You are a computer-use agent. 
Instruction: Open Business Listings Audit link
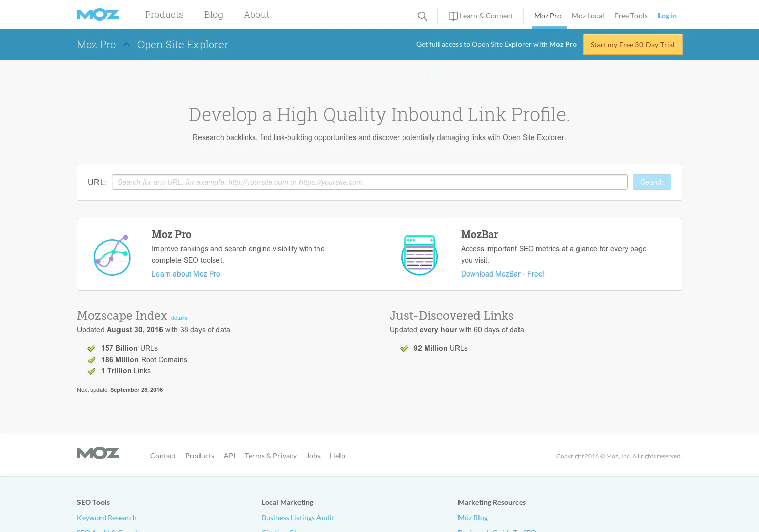click(298, 518)
